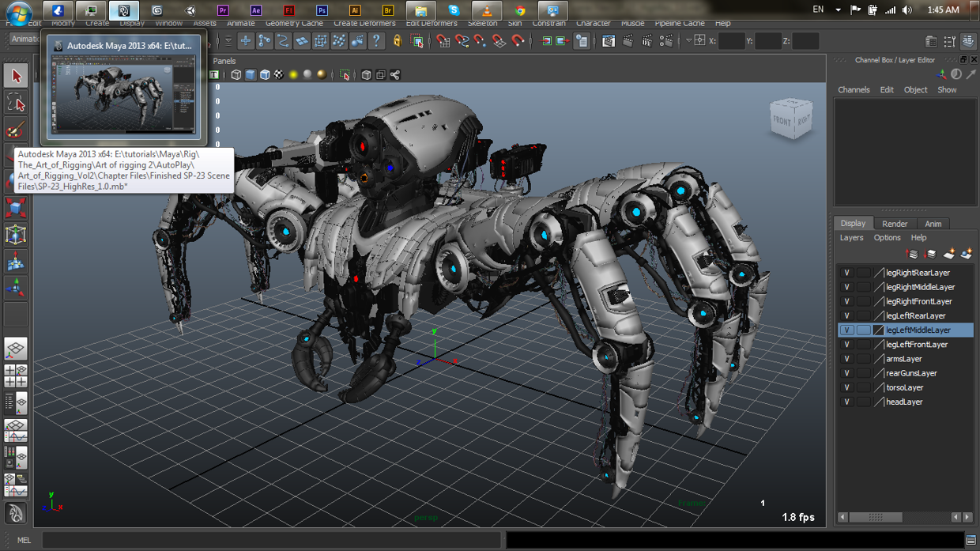Screen dimensions: 980x551
Task: Open the Constrain menu
Action: [548, 24]
